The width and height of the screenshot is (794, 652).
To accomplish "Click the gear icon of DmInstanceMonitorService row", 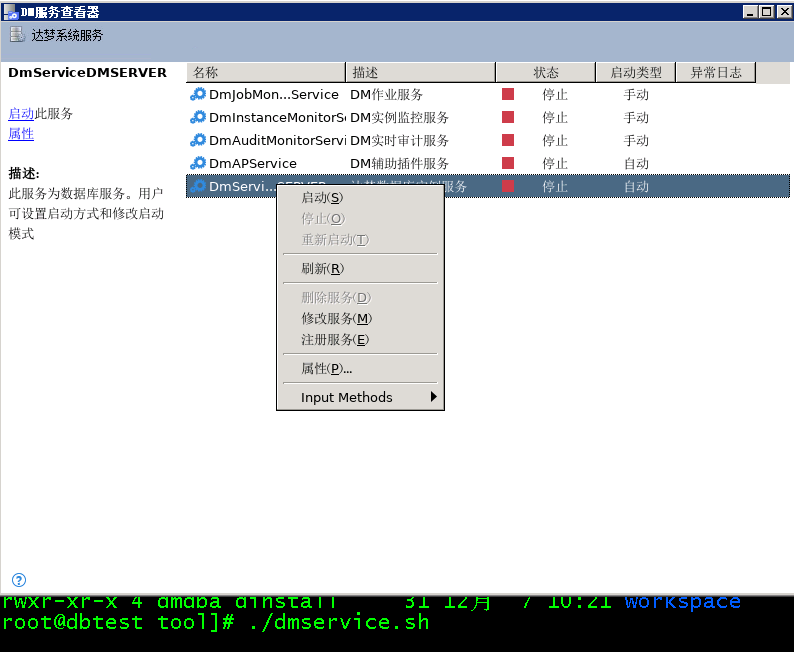I will (198, 117).
